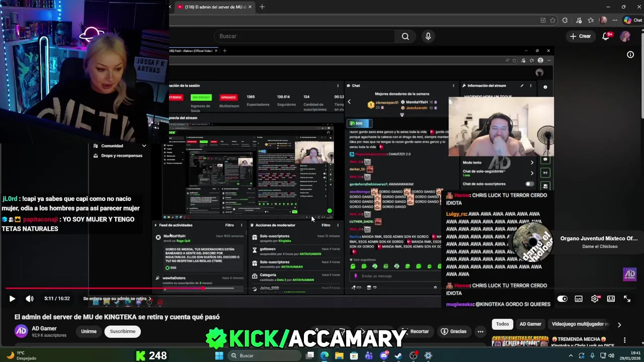This screenshot has width=644, height=362.
Task: Open Steam from taskbar
Action: [x=398, y=355]
